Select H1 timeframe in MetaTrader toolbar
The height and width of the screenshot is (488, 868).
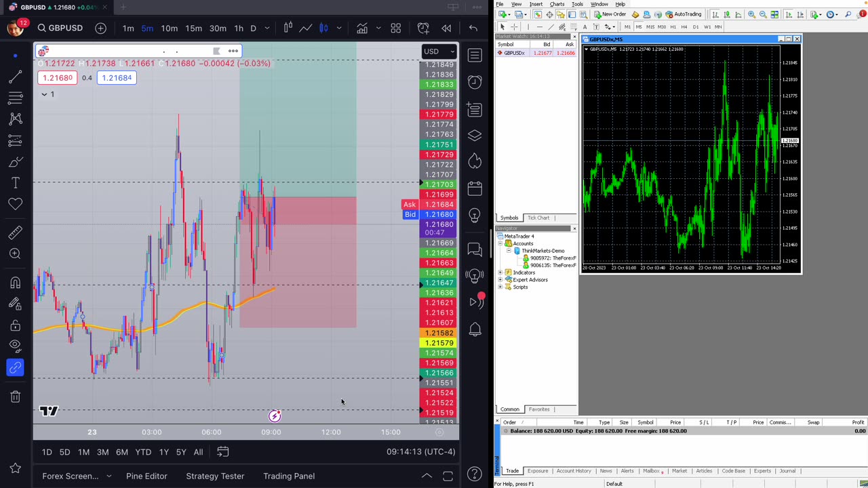(x=673, y=26)
